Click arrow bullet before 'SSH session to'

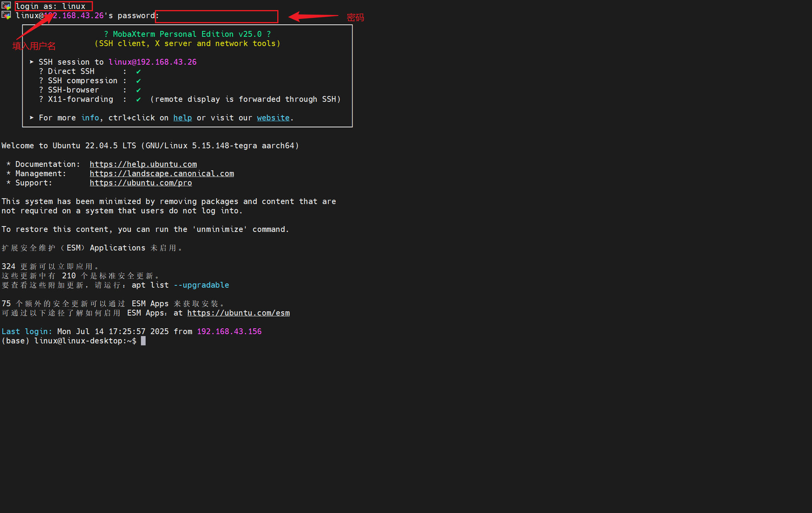tap(32, 62)
